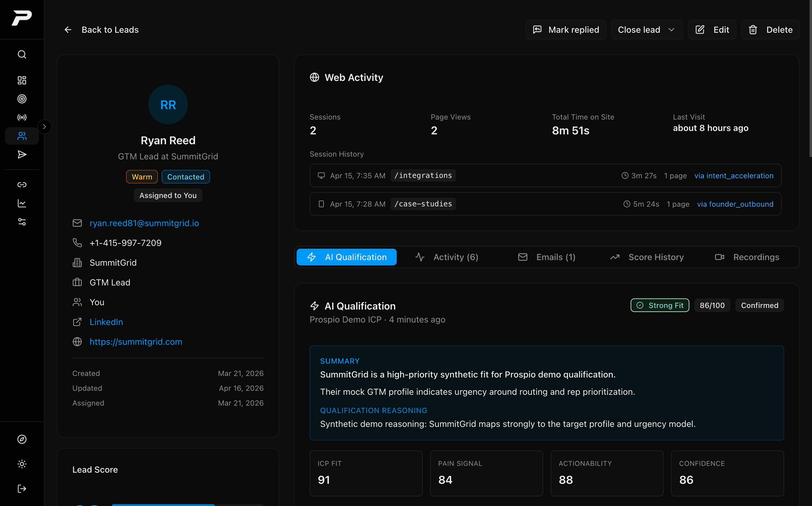Image resolution: width=812 pixels, height=506 pixels.
Task: Click the Assigned to You badge
Action: [168, 196]
